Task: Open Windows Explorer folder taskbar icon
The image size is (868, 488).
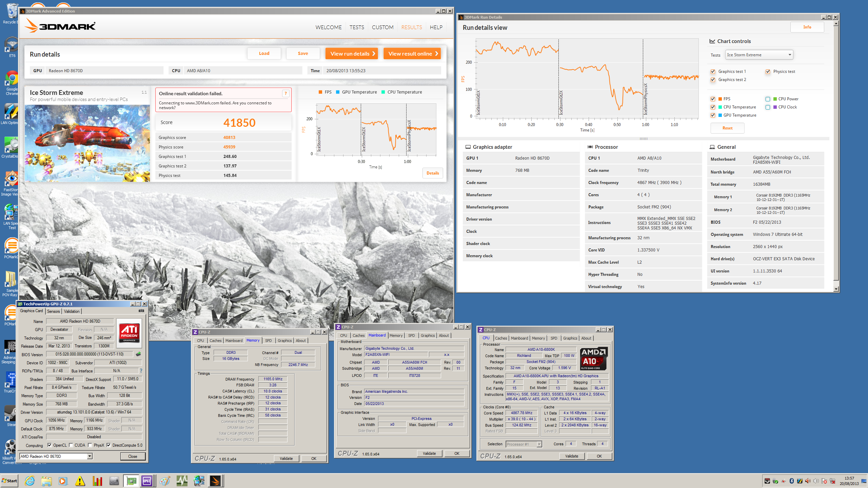Action: pyautogui.click(x=46, y=481)
